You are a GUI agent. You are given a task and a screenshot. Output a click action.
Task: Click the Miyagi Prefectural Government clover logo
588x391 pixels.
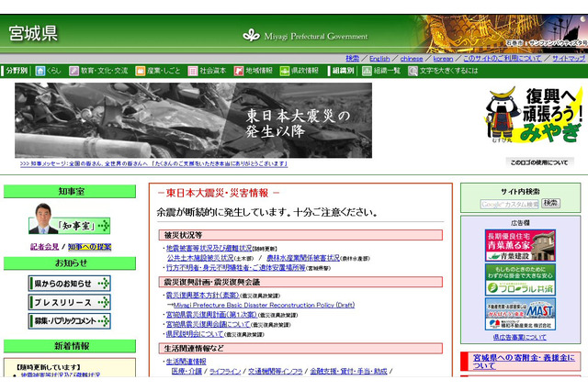pos(251,36)
